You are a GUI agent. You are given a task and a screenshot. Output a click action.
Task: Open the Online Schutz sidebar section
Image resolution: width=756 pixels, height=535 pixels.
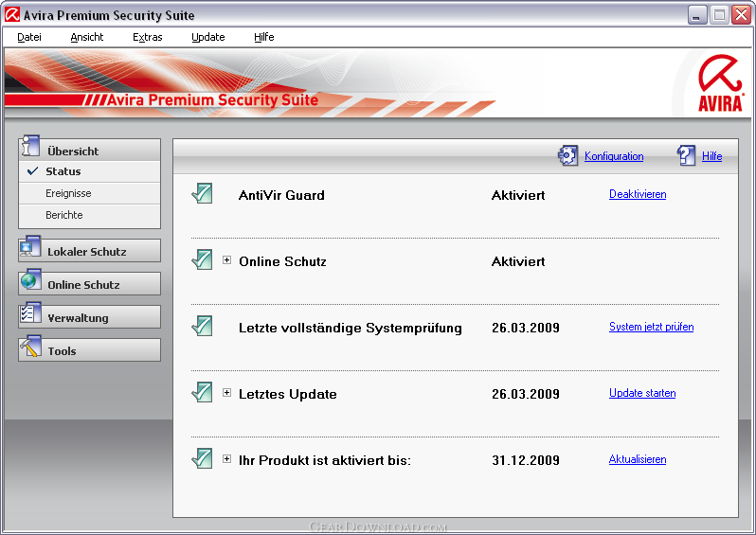[90, 284]
